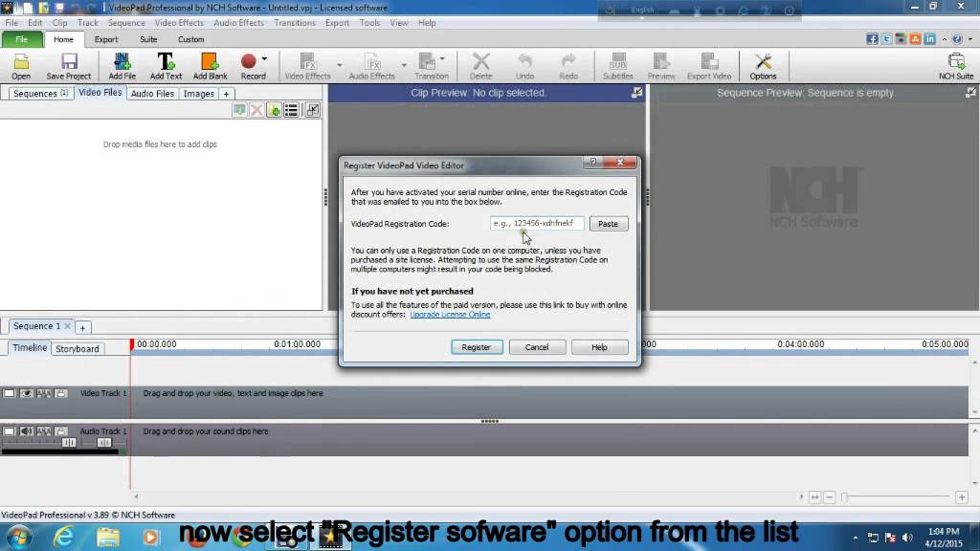Viewport: 980px width, 551px height.
Task: Expand the Audio Effects dropdown arrow
Action: pyautogui.click(x=404, y=65)
